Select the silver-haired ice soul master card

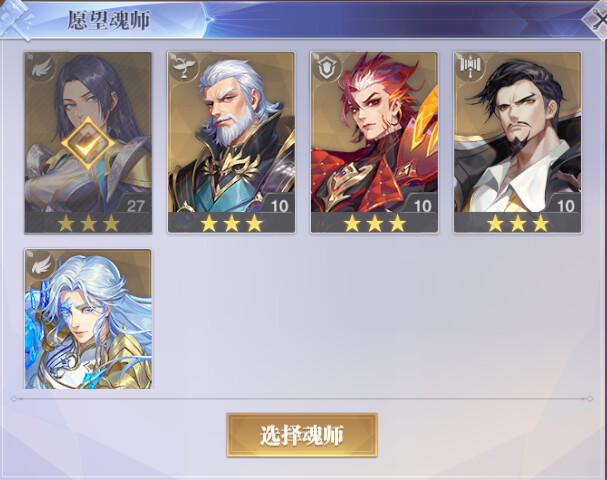[88, 319]
